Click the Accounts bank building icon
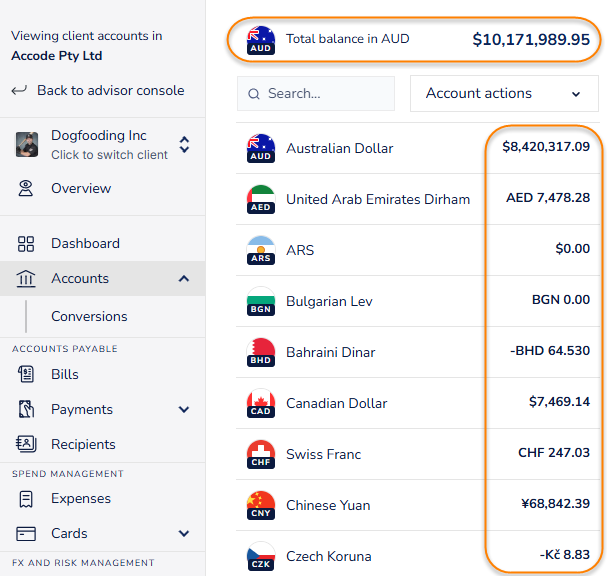612x576 pixels. pyautogui.click(x=27, y=279)
